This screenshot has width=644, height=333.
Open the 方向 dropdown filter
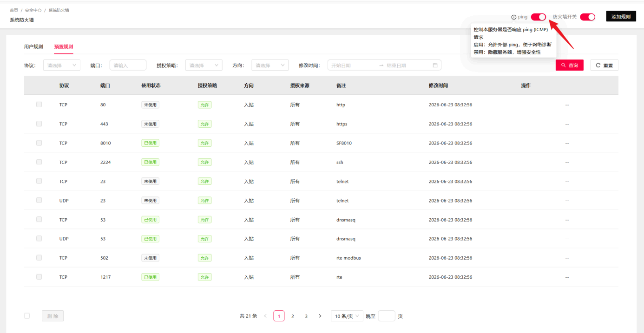(x=270, y=65)
